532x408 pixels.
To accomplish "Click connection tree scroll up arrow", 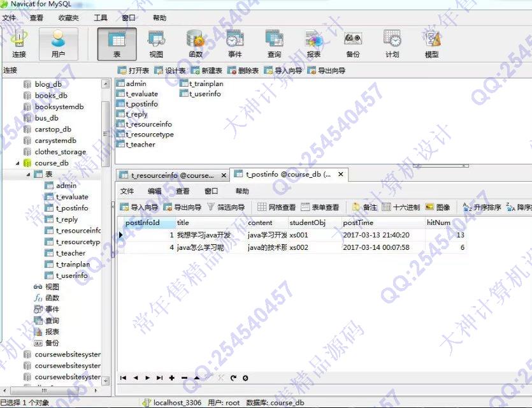I will coord(106,84).
